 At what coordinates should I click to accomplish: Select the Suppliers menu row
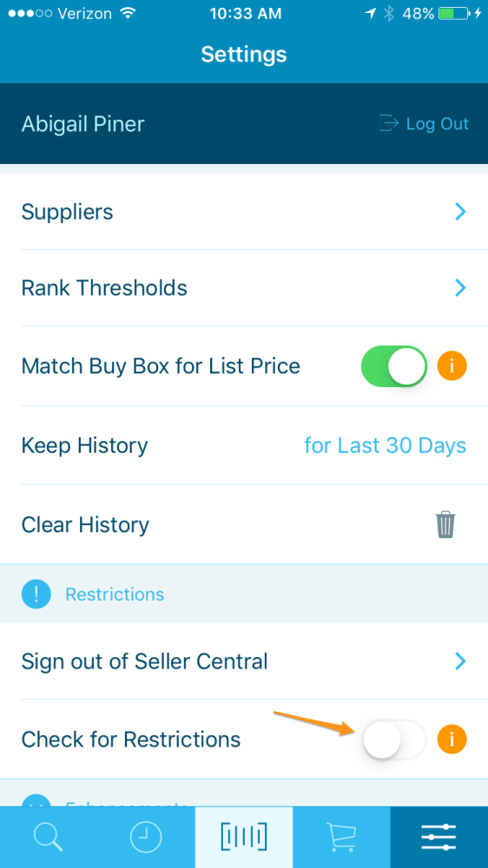point(244,212)
